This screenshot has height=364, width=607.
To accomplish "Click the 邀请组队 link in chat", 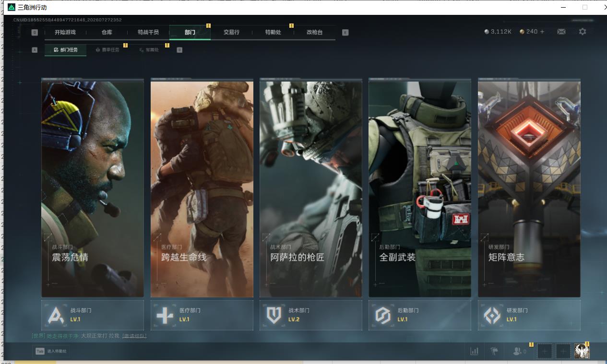I will [134, 336].
